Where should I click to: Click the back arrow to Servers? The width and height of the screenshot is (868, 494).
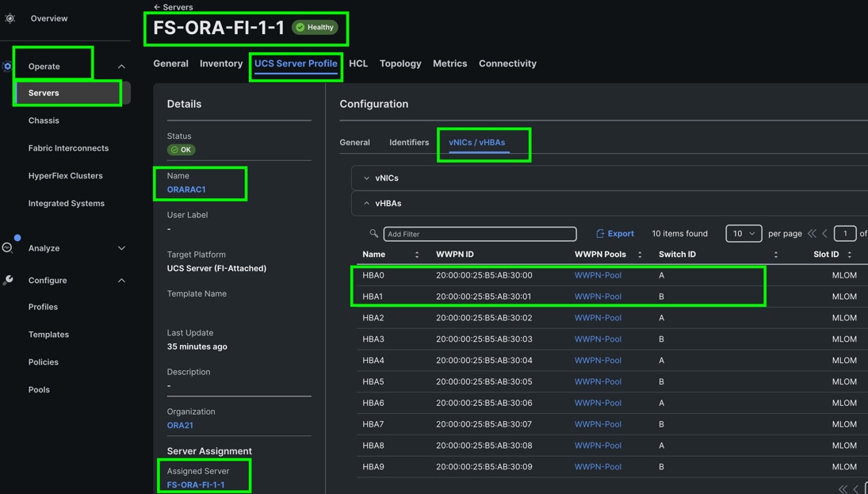coord(157,7)
